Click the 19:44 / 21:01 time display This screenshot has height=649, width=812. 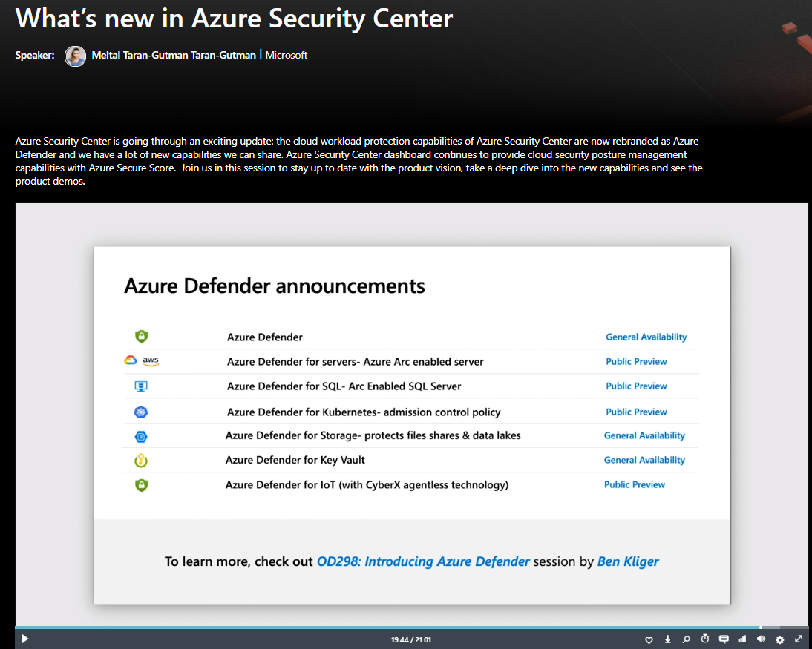pyautogui.click(x=411, y=639)
